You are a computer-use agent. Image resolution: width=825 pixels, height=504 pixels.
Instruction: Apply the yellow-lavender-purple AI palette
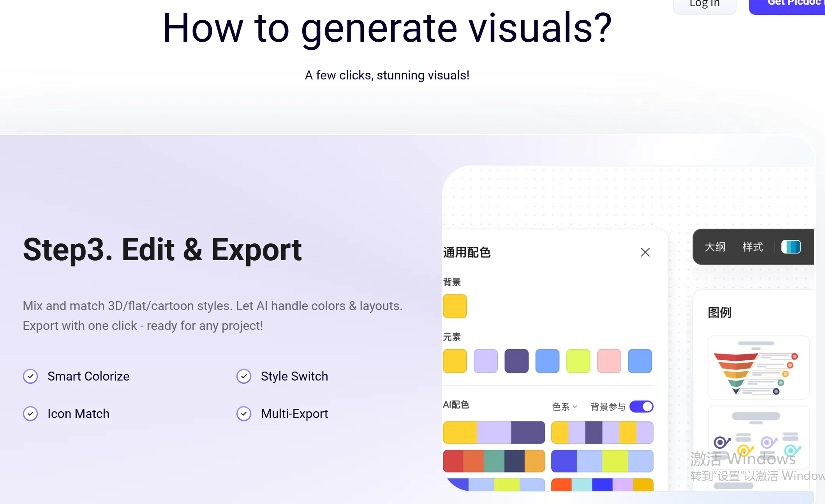(494, 432)
